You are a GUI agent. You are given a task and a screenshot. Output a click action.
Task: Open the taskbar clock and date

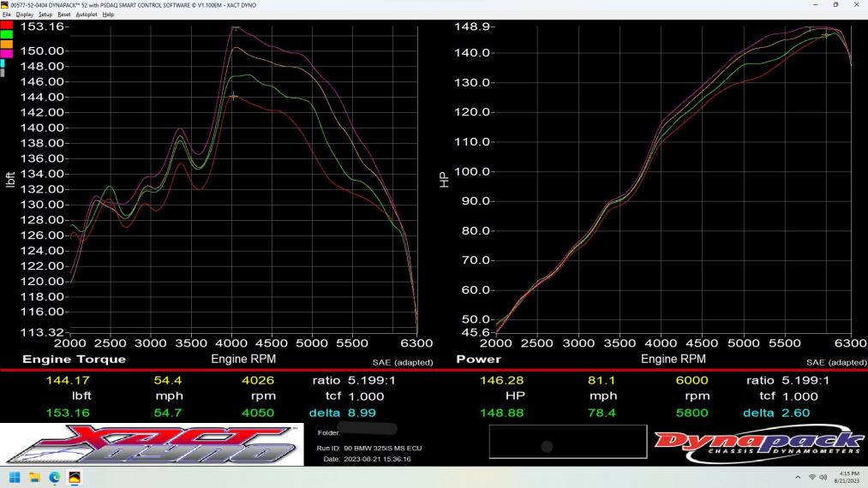pos(847,477)
